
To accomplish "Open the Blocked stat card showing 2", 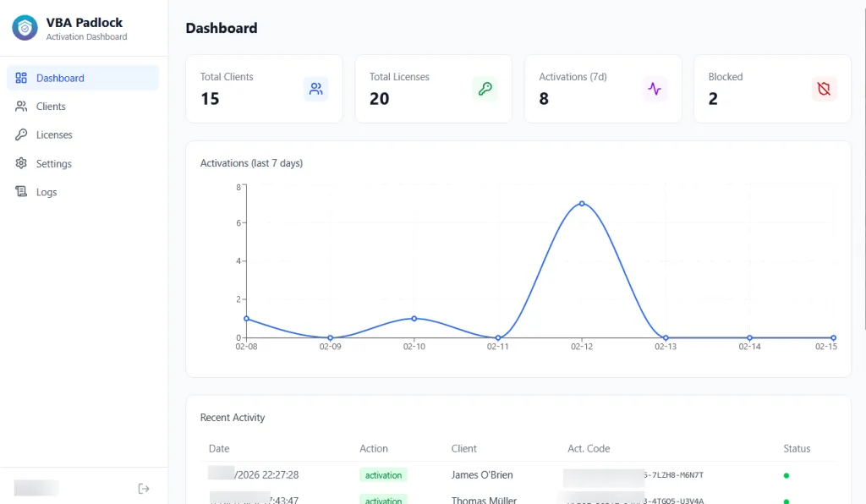I will [x=772, y=88].
